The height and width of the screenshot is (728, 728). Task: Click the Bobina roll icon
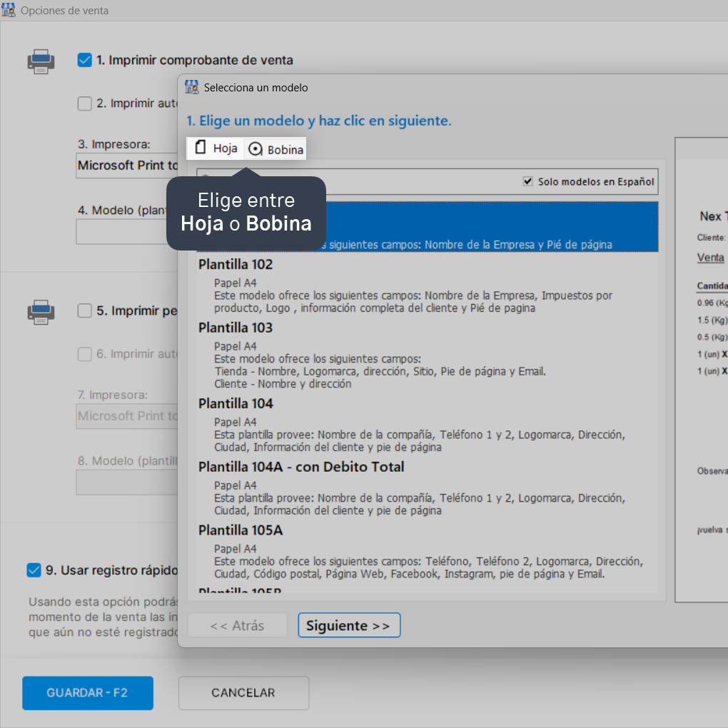pos(256,149)
